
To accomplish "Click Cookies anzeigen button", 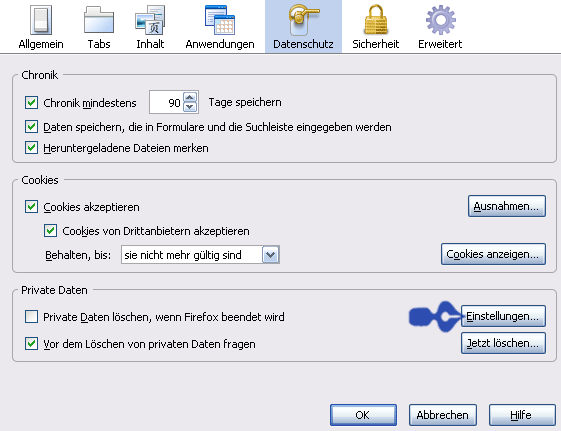I will (493, 254).
